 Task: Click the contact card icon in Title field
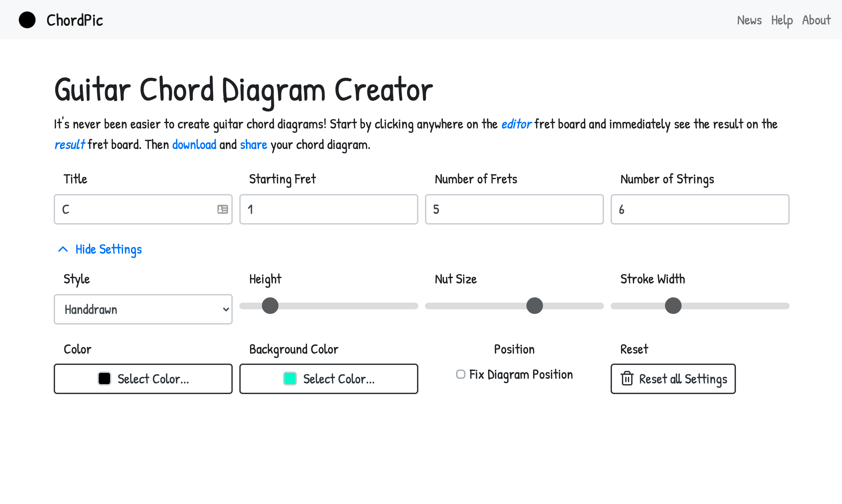point(222,209)
